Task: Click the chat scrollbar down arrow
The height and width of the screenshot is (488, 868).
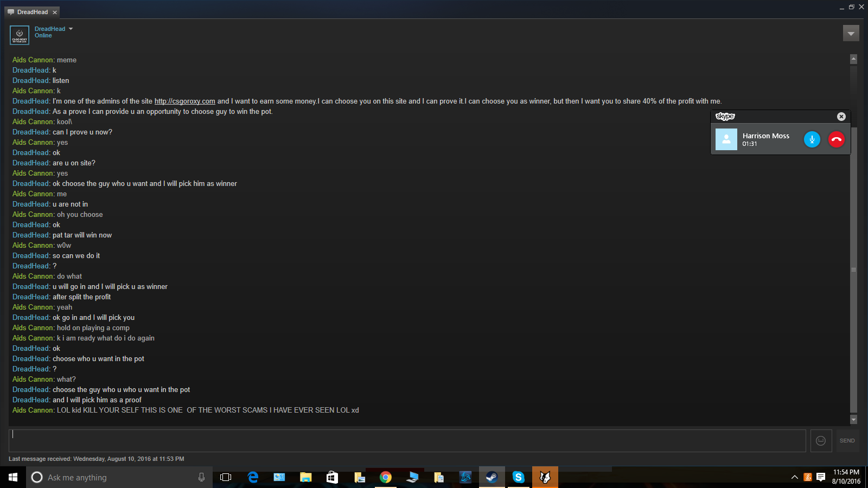Action: (853, 419)
